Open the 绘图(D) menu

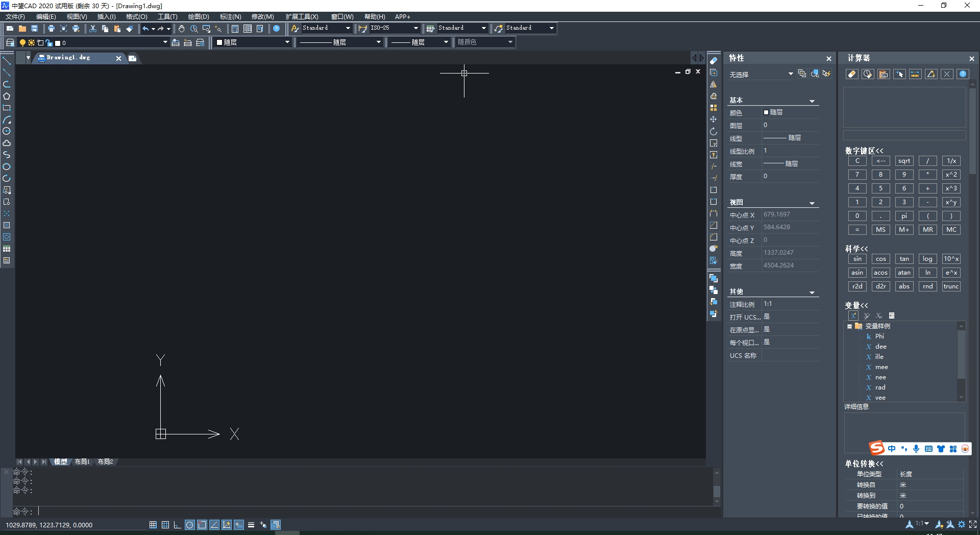click(198, 17)
